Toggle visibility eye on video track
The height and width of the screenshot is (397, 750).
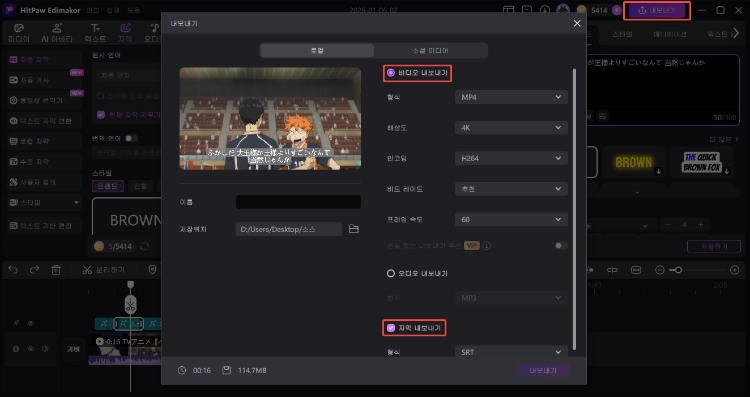(31, 349)
